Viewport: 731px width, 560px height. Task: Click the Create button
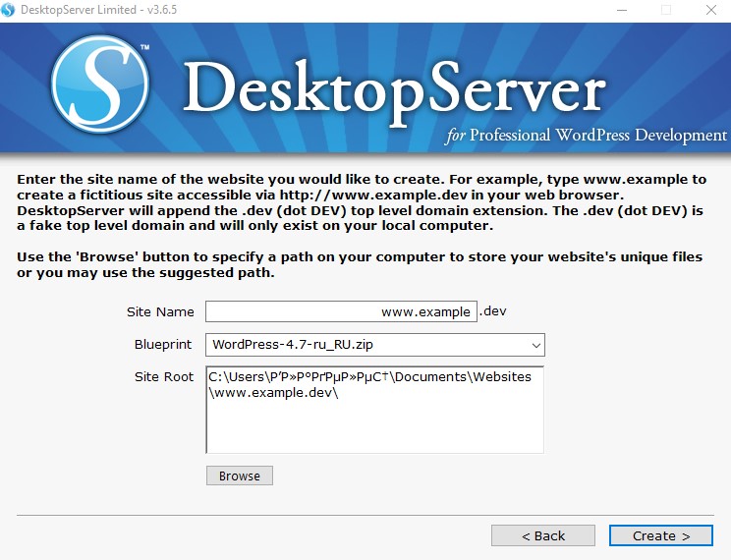coord(661,535)
